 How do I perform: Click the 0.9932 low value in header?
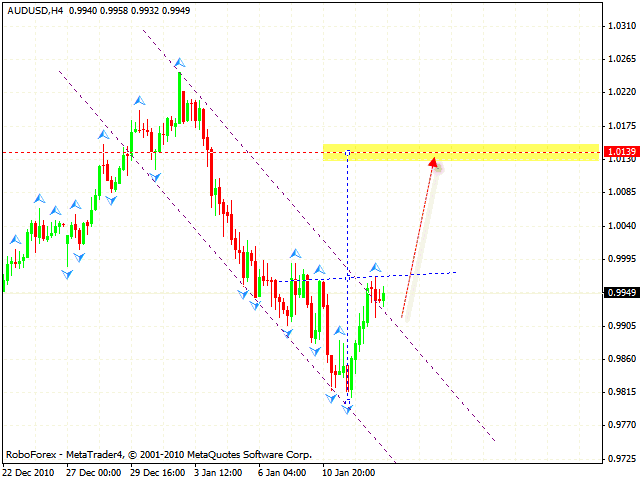[144, 11]
